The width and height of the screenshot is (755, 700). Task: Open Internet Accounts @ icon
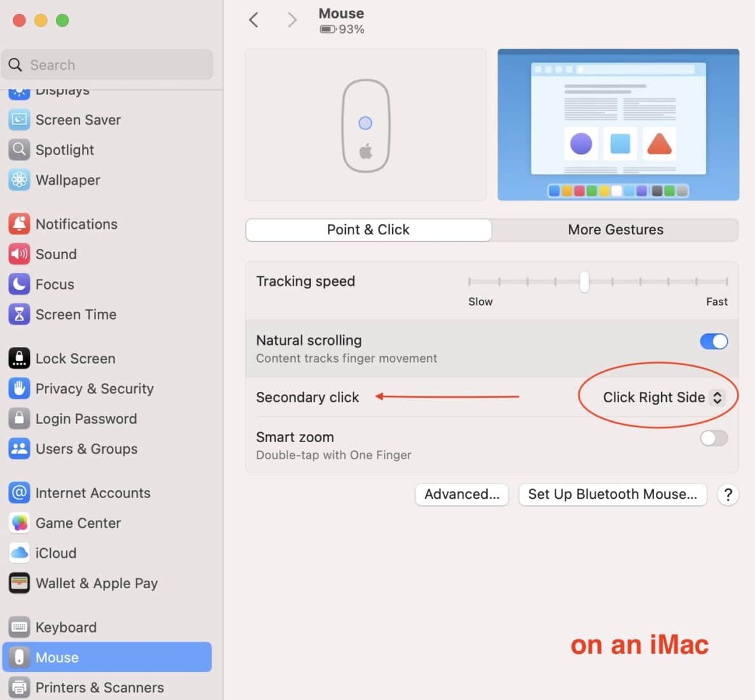click(19, 493)
